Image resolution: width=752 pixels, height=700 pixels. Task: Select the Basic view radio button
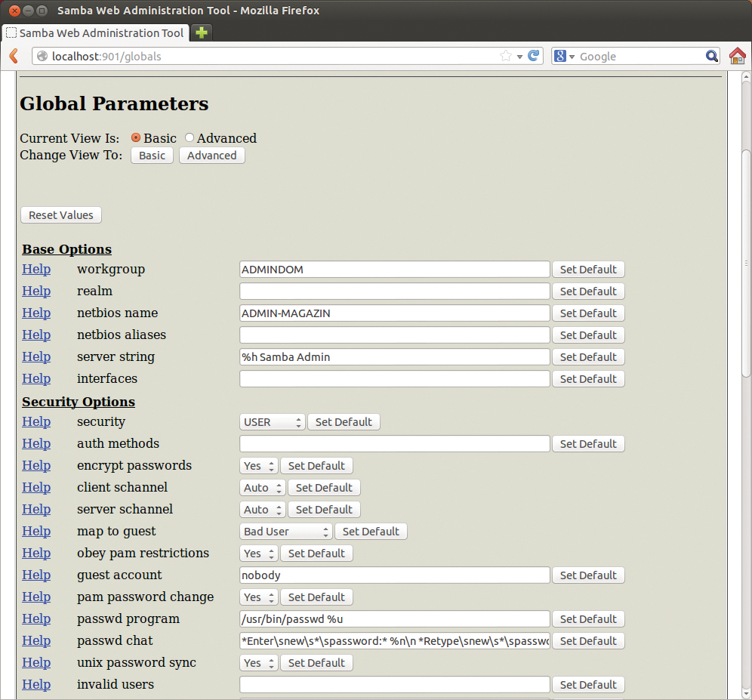pos(136,137)
